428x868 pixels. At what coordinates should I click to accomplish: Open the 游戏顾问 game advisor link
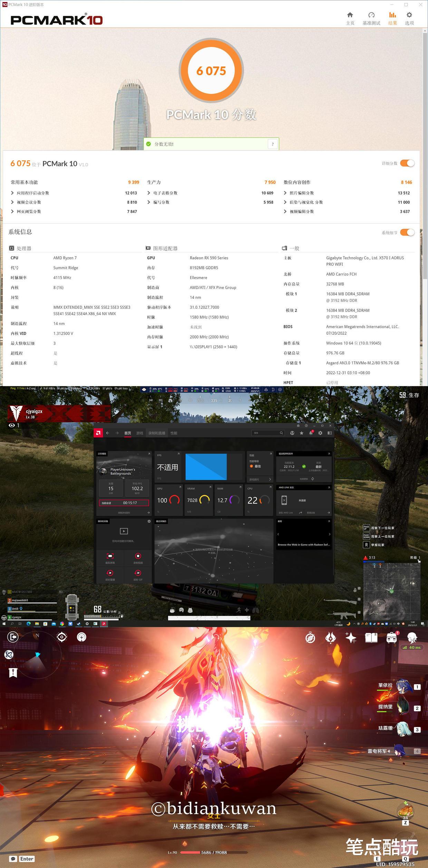(x=260, y=479)
